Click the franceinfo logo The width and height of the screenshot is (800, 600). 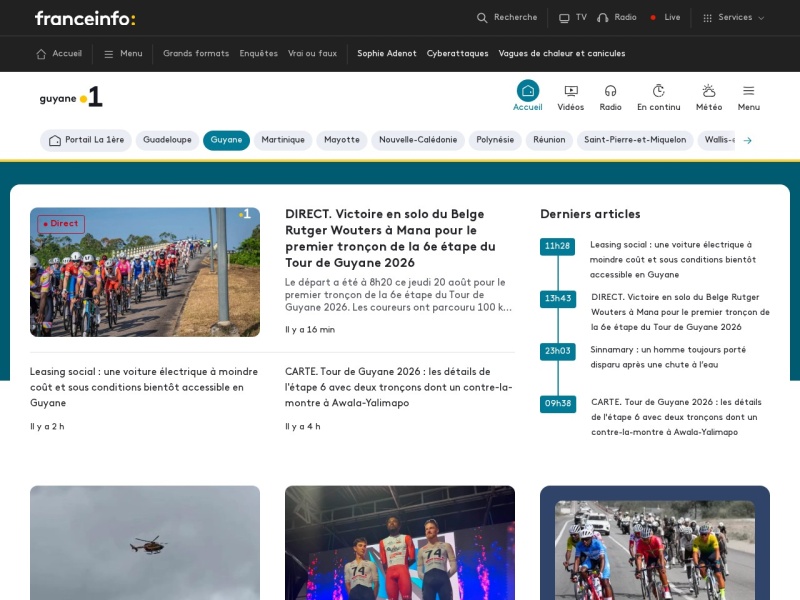[x=85, y=18]
